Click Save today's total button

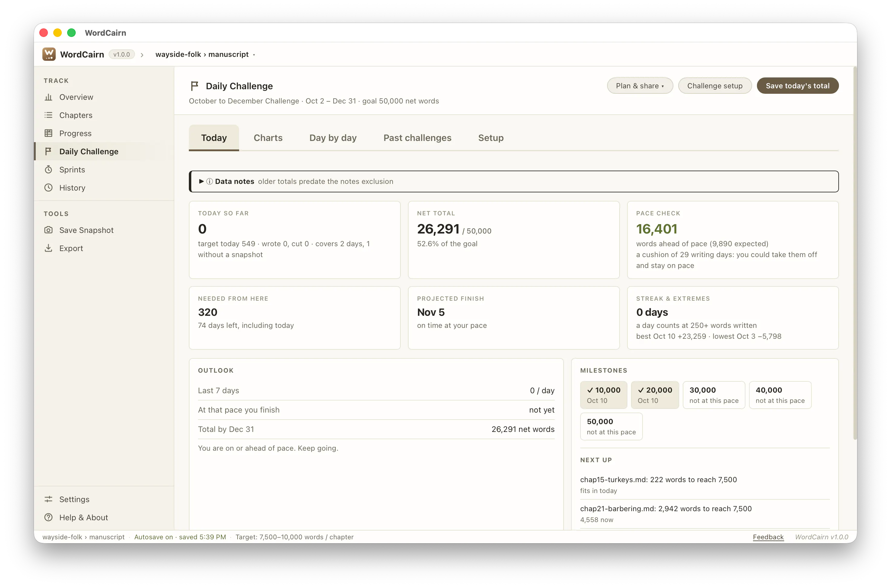click(x=797, y=86)
